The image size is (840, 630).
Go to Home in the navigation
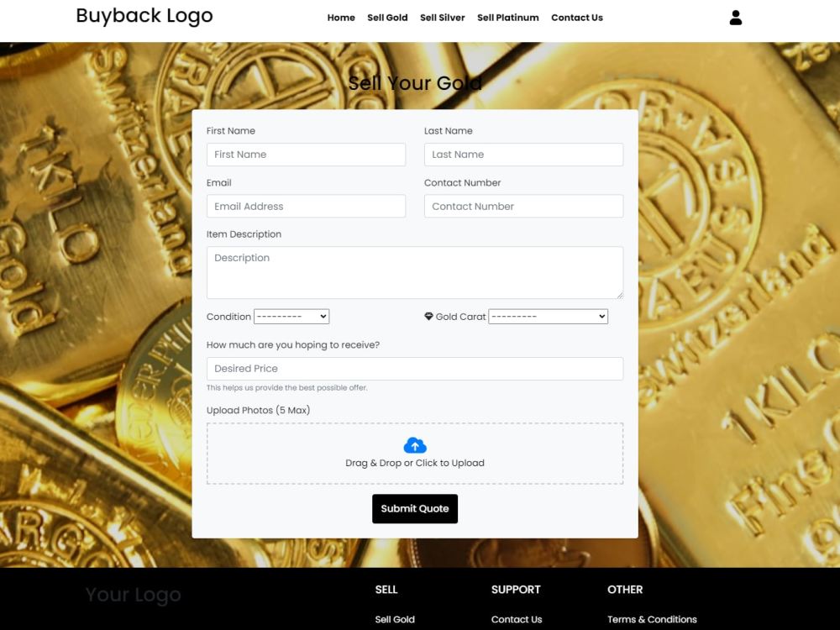pos(341,18)
